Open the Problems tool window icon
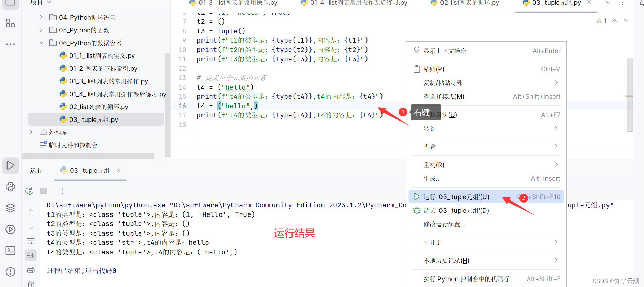Screen dimensions: 644x287 (x=11, y=272)
